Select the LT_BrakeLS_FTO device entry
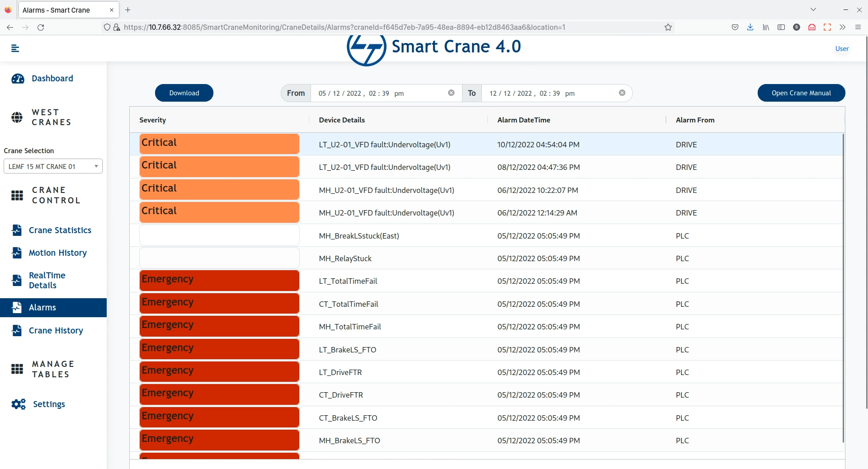The width and height of the screenshot is (868, 469). tap(348, 350)
